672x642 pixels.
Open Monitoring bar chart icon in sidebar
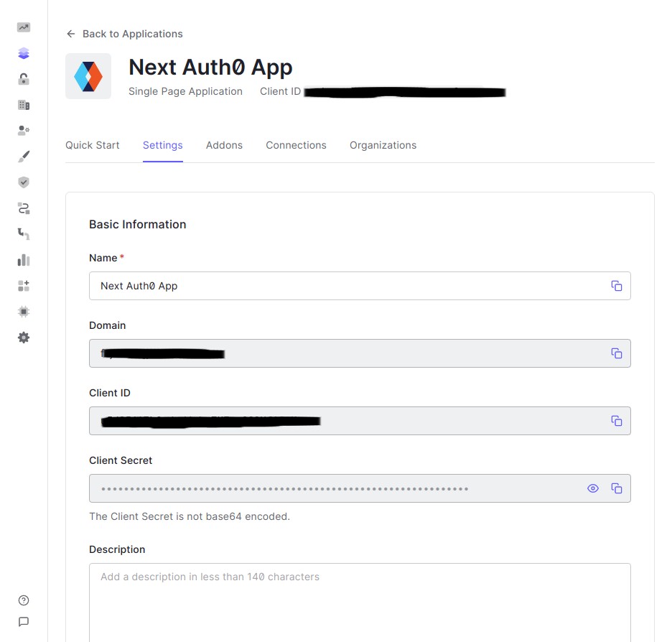[24, 260]
